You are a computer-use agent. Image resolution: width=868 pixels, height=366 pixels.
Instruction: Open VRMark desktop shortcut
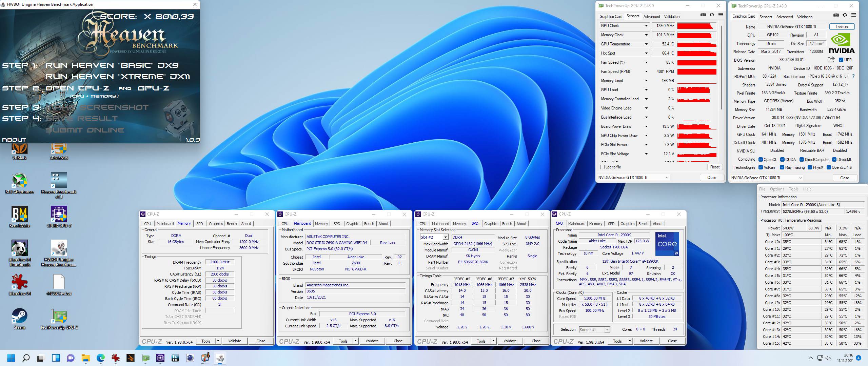click(x=19, y=151)
